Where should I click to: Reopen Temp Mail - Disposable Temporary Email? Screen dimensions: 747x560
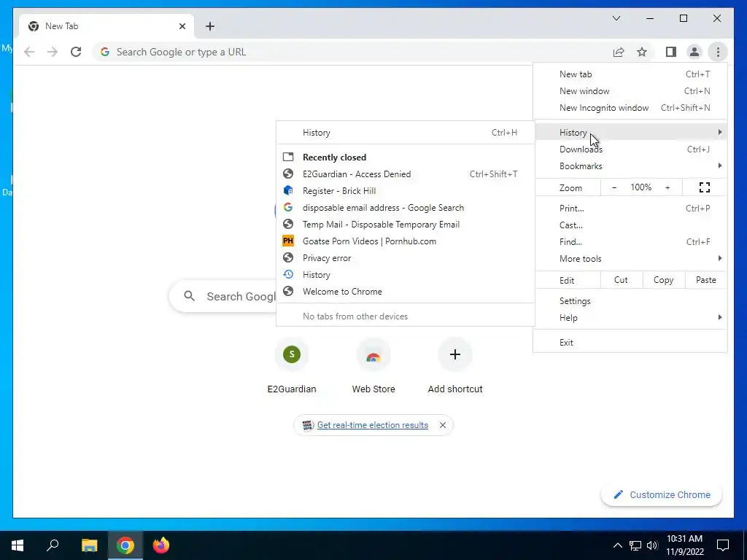point(406,225)
